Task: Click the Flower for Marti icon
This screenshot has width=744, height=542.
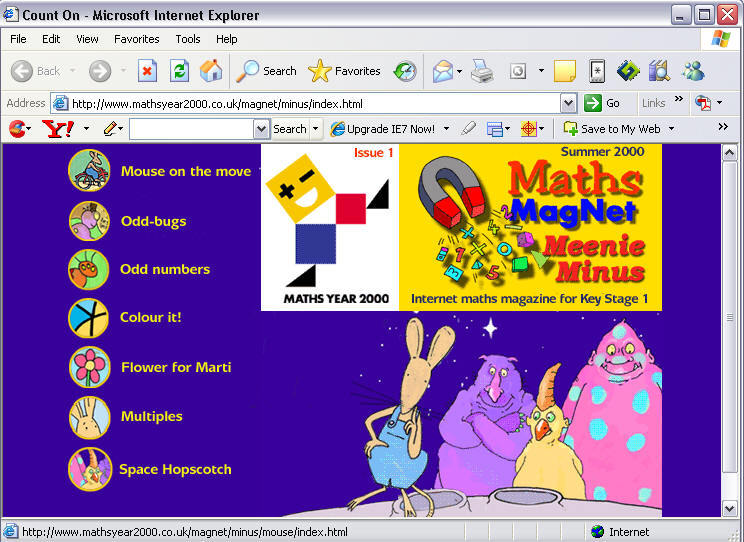Action: [89, 367]
